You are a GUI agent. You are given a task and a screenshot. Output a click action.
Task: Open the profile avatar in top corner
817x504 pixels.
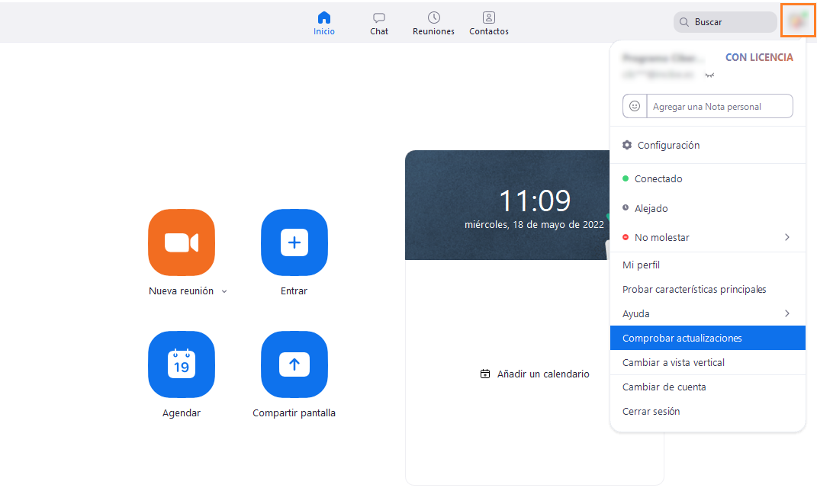click(x=798, y=21)
